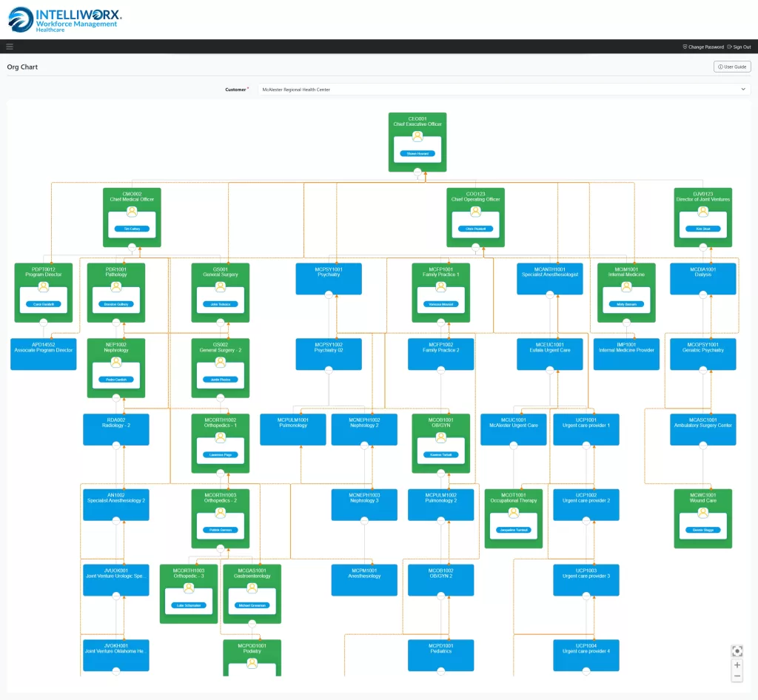Select the MCPSY1001 Psychiatry node
The image size is (758, 700).
[x=329, y=278]
